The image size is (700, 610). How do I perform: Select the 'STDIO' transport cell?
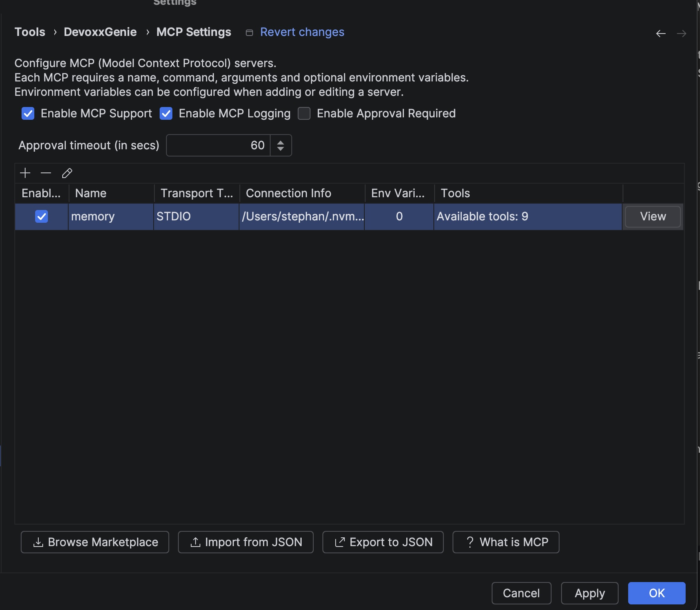[196, 216]
